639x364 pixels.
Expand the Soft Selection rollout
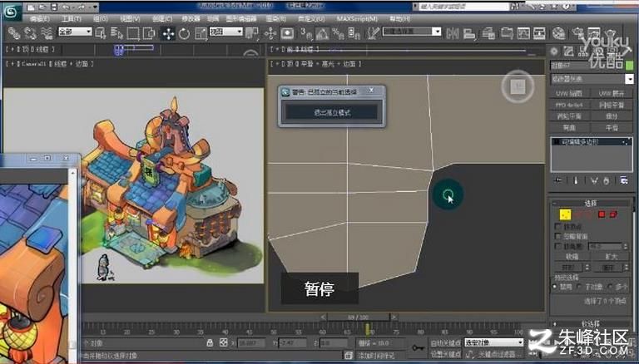tap(591, 323)
